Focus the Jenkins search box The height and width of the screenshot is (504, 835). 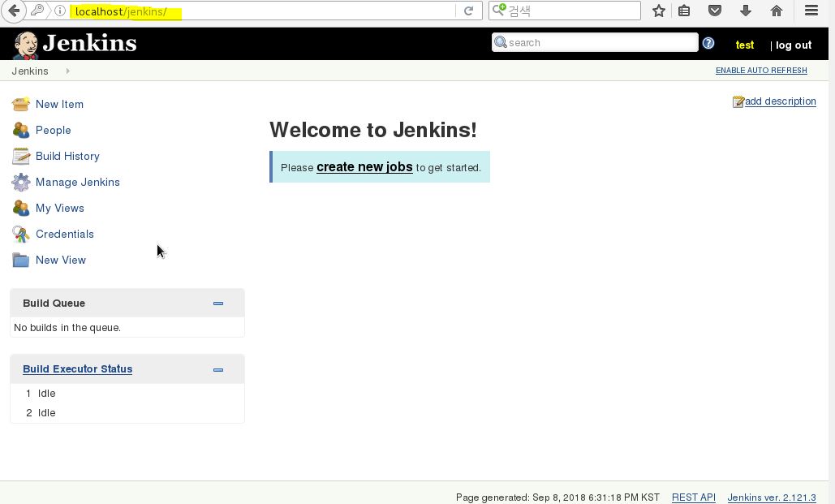point(595,43)
